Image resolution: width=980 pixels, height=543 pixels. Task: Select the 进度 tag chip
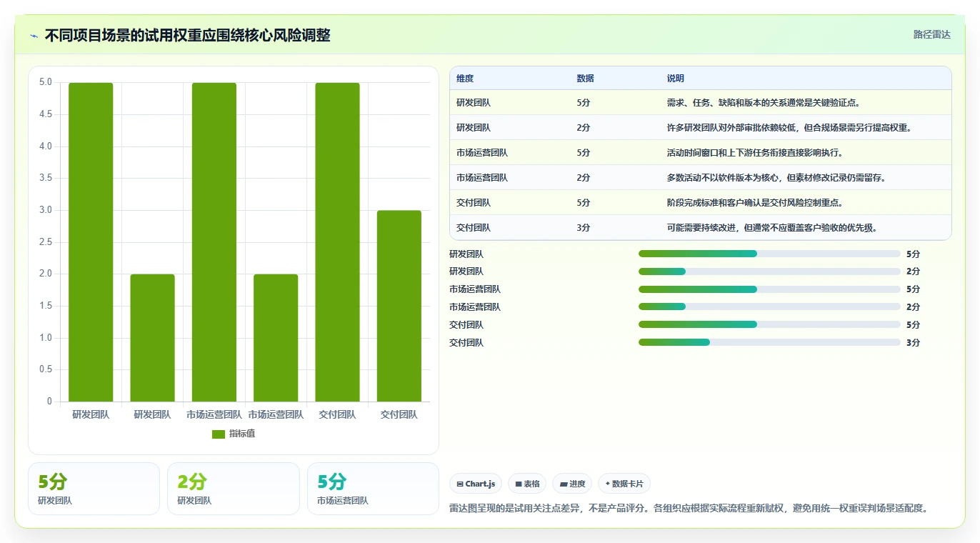572,484
